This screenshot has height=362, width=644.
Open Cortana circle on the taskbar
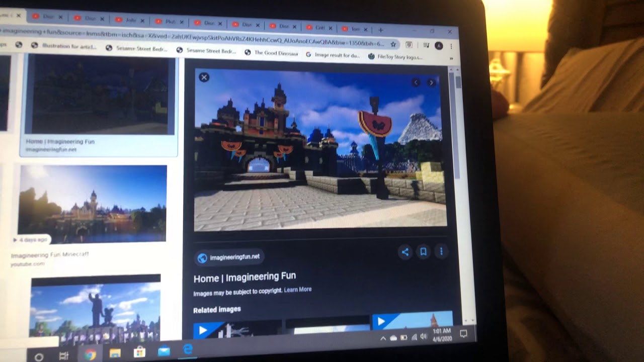[38, 357]
